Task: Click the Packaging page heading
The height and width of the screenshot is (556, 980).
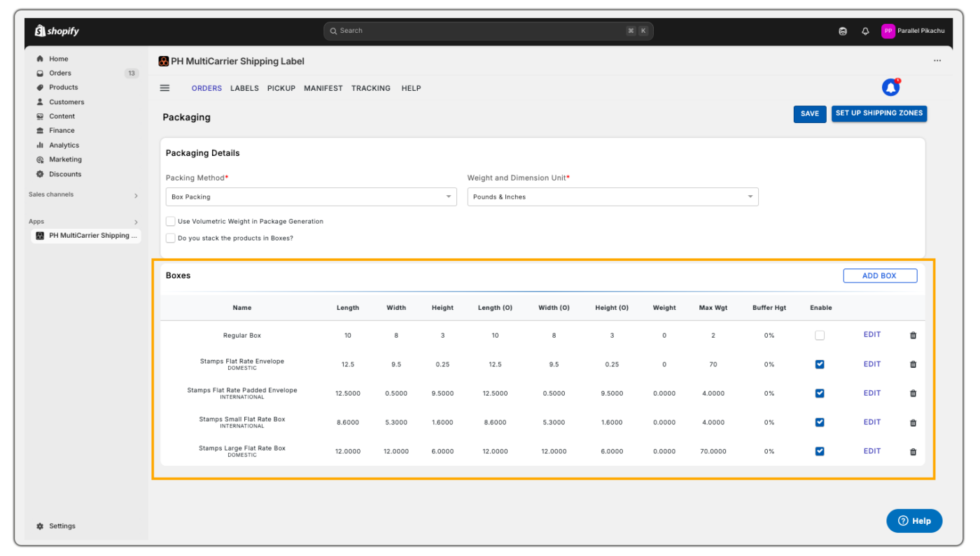Action: pyautogui.click(x=187, y=117)
